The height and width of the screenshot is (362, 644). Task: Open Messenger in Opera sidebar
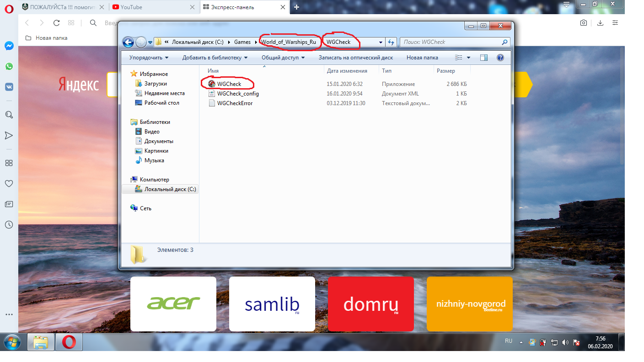point(9,46)
